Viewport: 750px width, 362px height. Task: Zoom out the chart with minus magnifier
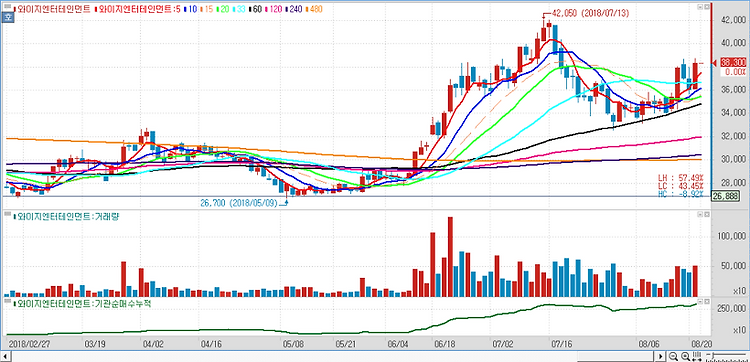[673, 356]
